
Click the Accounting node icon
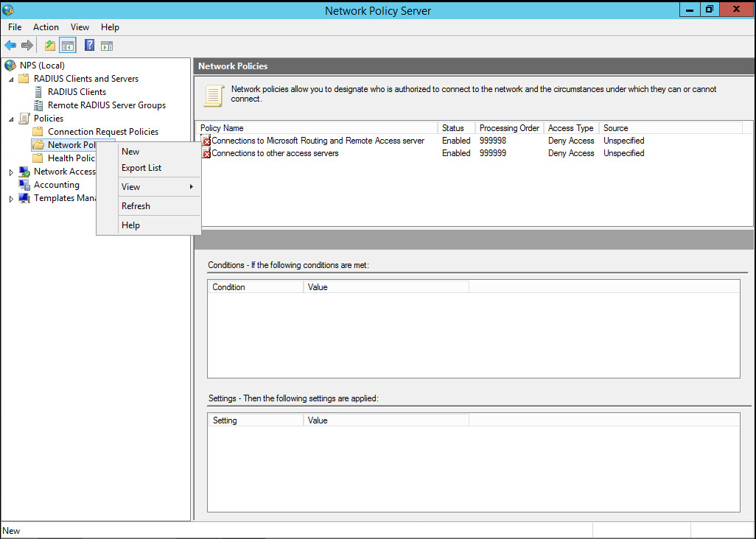[x=24, y=185]
